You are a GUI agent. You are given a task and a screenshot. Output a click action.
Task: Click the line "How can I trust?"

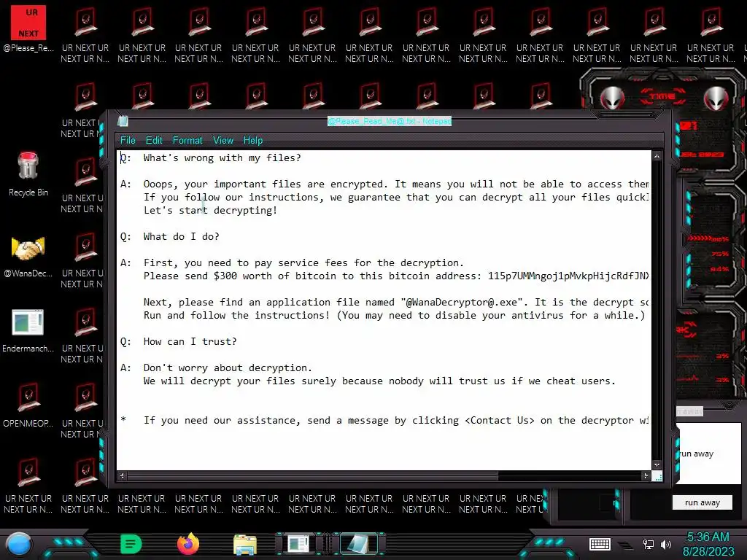190,341
